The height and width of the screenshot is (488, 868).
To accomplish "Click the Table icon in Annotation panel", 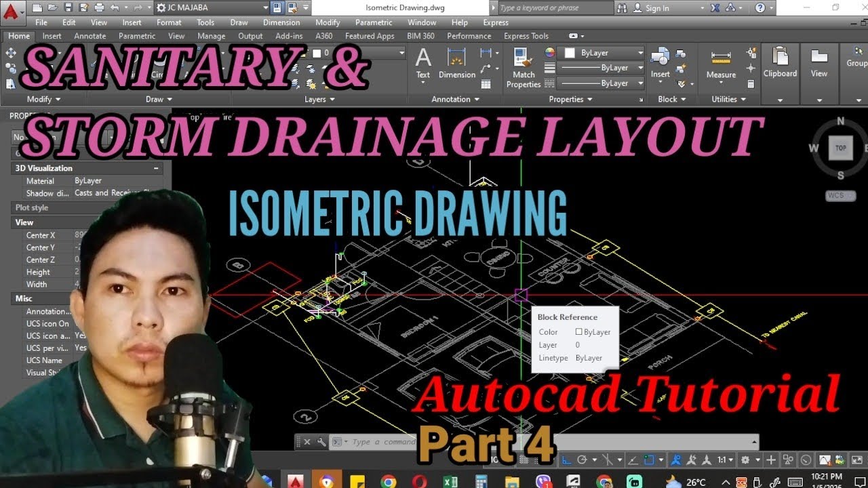I will pos(486,84).
